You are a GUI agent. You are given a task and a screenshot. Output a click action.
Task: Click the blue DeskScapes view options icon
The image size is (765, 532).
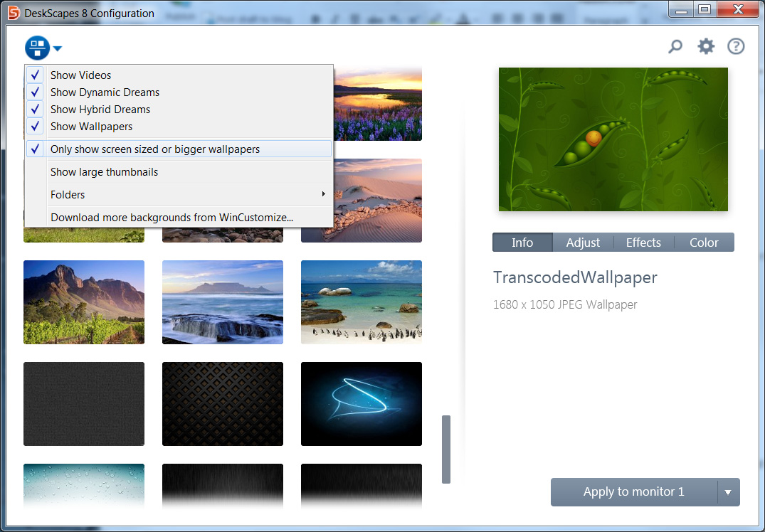coord(37,48)
